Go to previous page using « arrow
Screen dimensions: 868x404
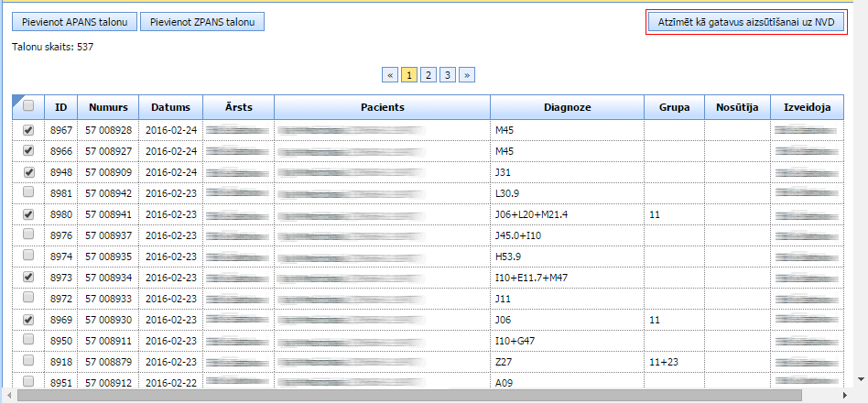coord(389,75)
